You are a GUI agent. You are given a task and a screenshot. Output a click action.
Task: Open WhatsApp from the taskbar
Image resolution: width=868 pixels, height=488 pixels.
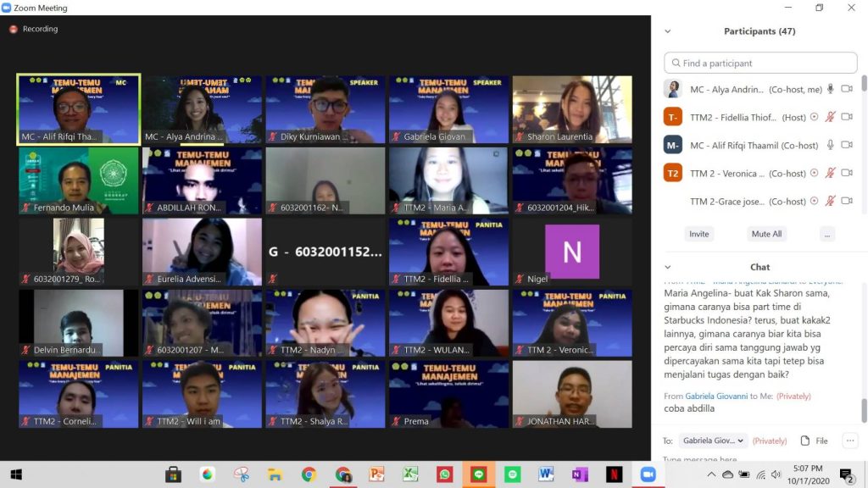pyautogui.click(x=444, y=474)
